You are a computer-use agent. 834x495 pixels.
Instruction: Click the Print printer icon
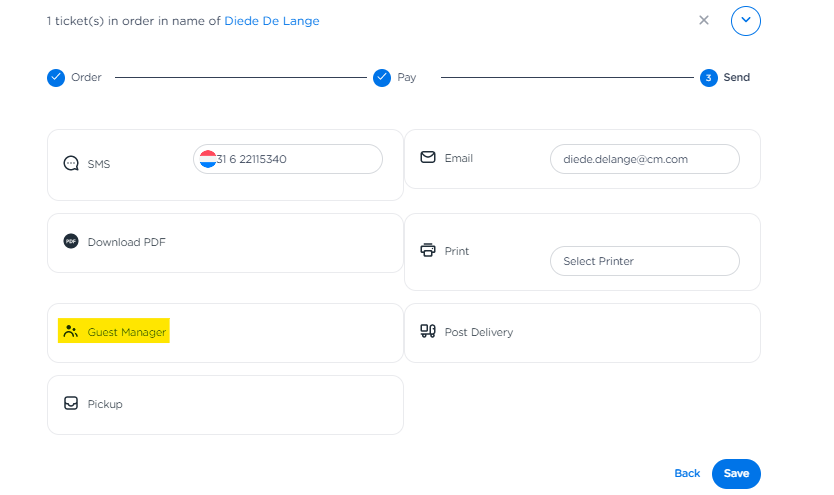(x=428, y=251)
